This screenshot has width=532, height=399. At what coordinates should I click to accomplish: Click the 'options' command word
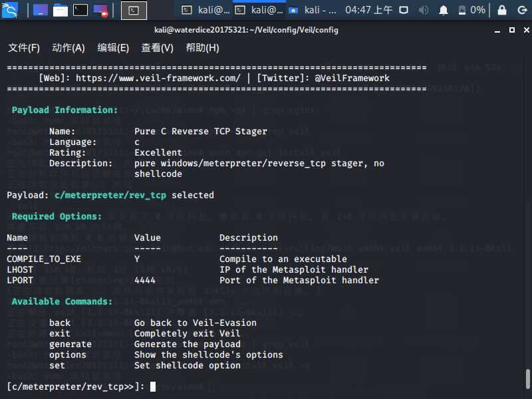68,355
